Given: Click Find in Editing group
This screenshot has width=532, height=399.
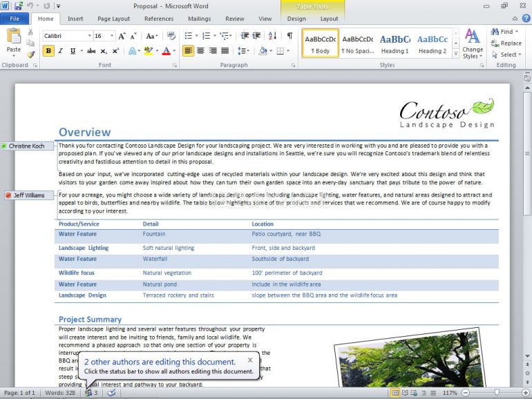Looking at the screenshot, I should pyautogui.click(x=505, y=32).
